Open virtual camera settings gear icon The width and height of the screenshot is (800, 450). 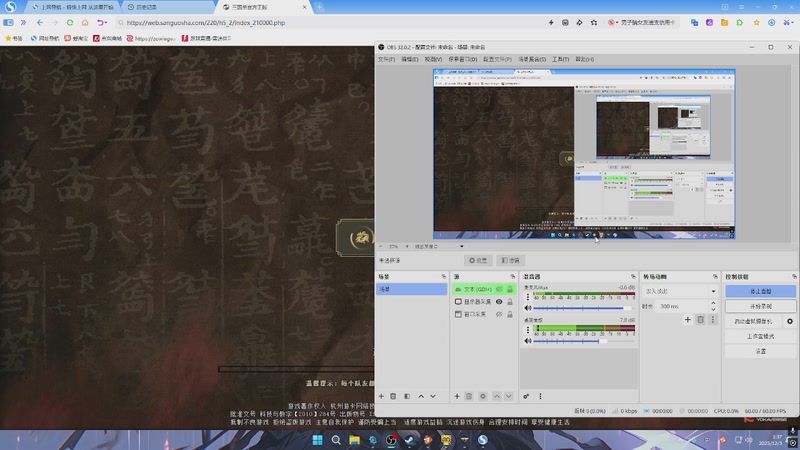click(790, 321)
